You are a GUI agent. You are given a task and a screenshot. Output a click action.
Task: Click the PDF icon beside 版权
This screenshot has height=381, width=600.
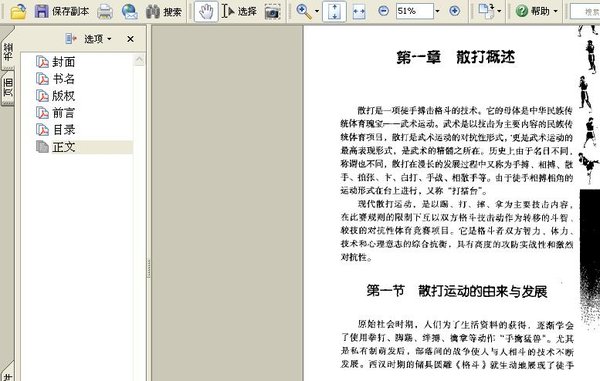coord(42,96)
